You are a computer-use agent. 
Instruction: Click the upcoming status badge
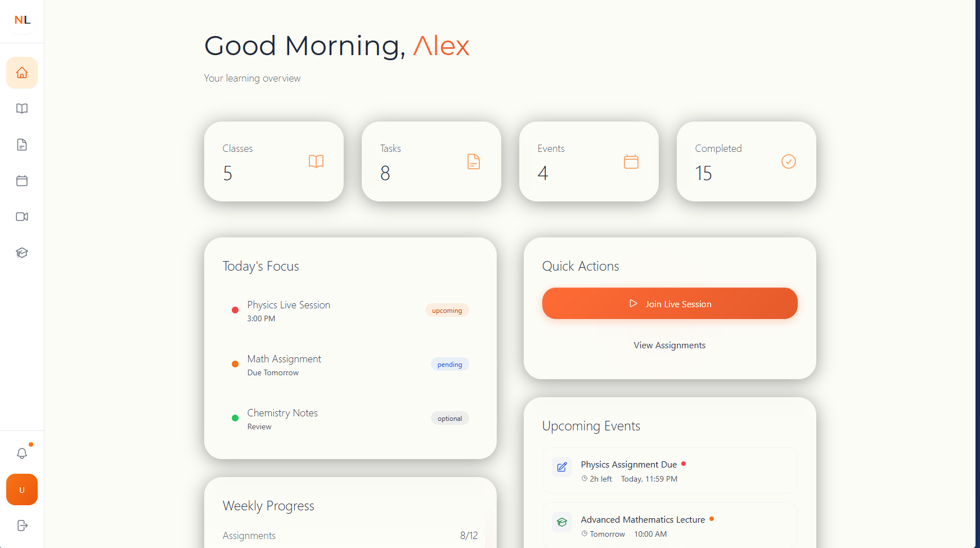tap(447, 311)
